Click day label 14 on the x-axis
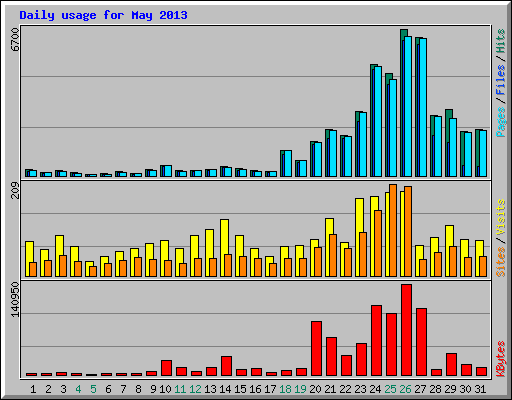This screenshot has width=512, height=400. [225, 389]
